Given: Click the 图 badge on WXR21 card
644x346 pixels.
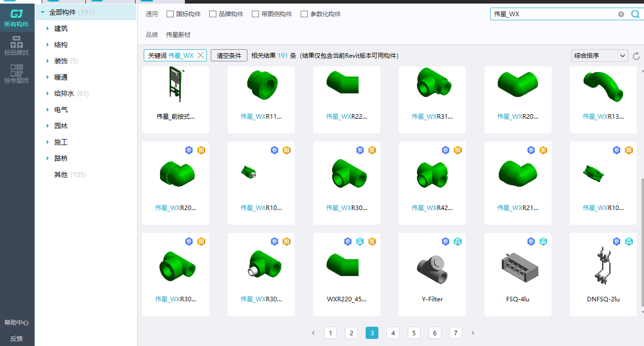Looking at the screenshot, I should (x=543, y=150).
